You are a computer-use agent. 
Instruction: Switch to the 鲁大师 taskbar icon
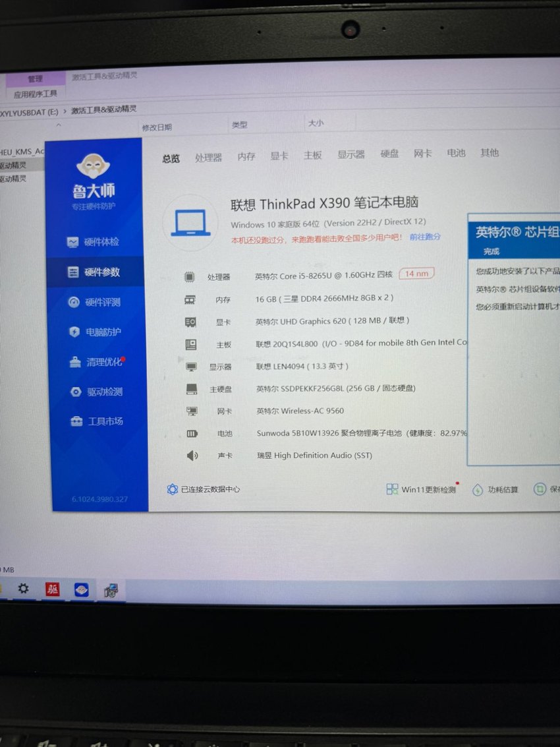tap(82, 590)
